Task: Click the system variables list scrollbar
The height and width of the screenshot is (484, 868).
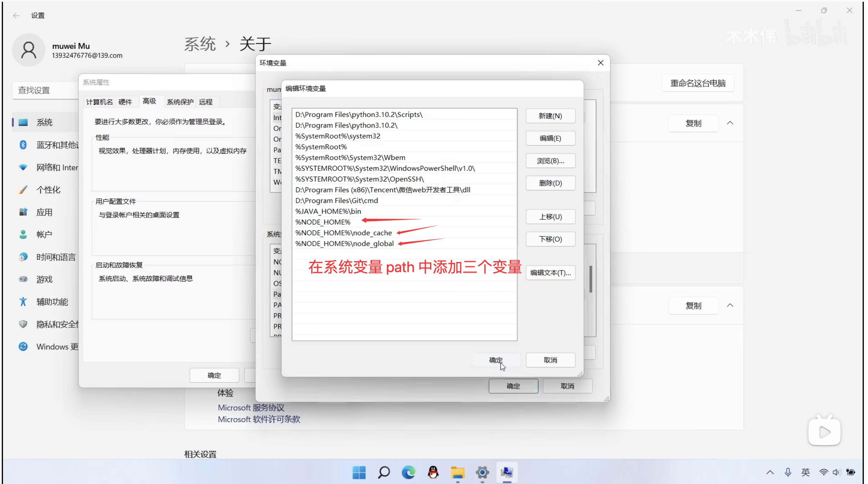Action: [x=590, y=279]
